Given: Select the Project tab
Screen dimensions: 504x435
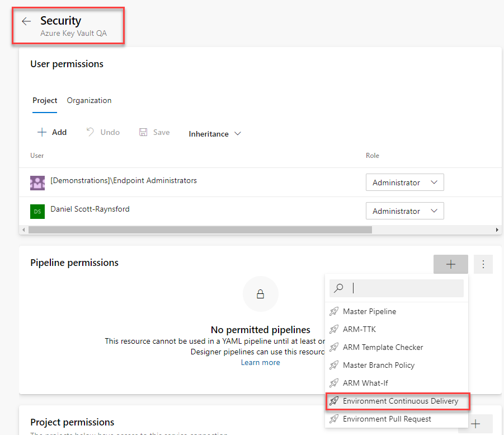Looking at the screenshot, I should pos(45,100).
